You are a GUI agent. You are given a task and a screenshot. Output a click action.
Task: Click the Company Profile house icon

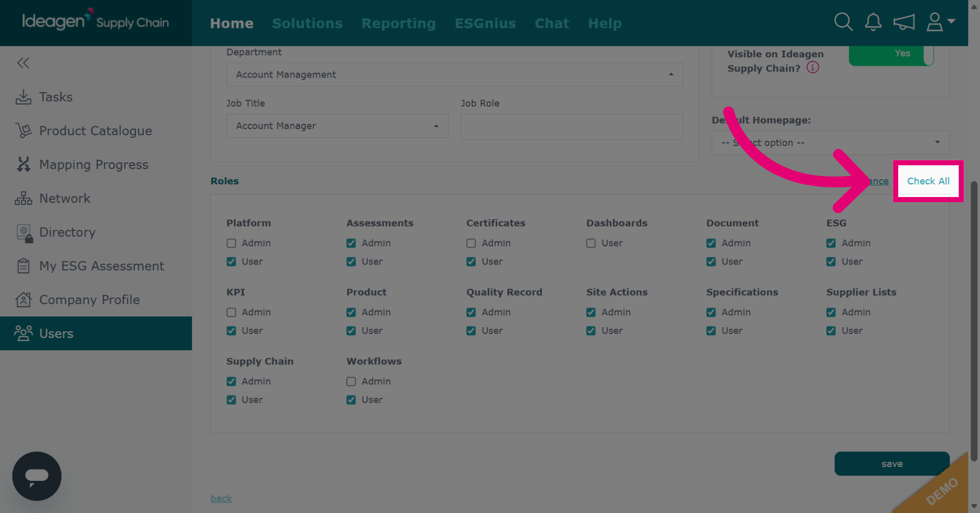pos(23,300)
